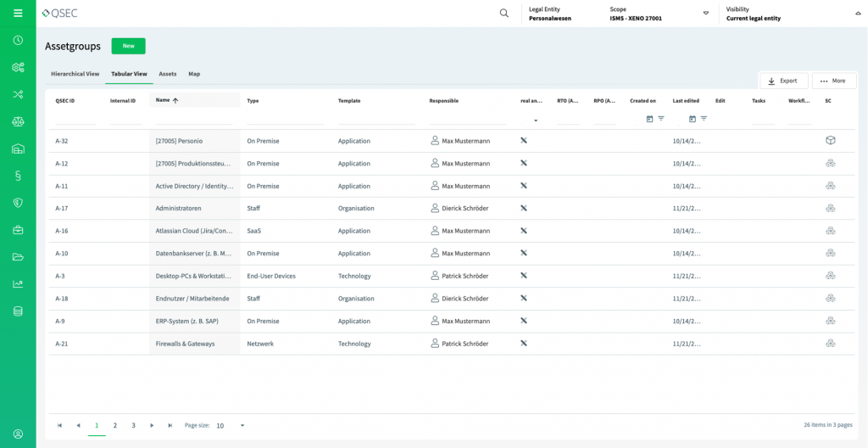This screenshot has height=448, width=868.
Task: Switch to the Hierarchical View tab
Action: click(75, 74)
